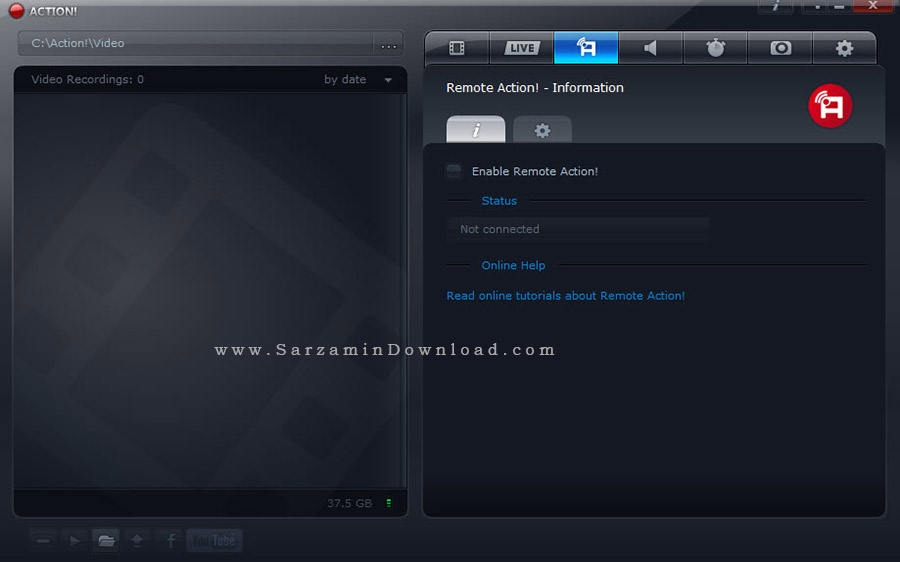Open the Video recording tab with film icon
900x562 pixels.
pos(457,48)
